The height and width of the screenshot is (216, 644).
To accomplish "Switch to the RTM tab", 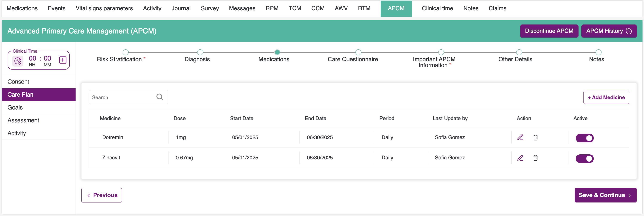I will pos(364,9).
